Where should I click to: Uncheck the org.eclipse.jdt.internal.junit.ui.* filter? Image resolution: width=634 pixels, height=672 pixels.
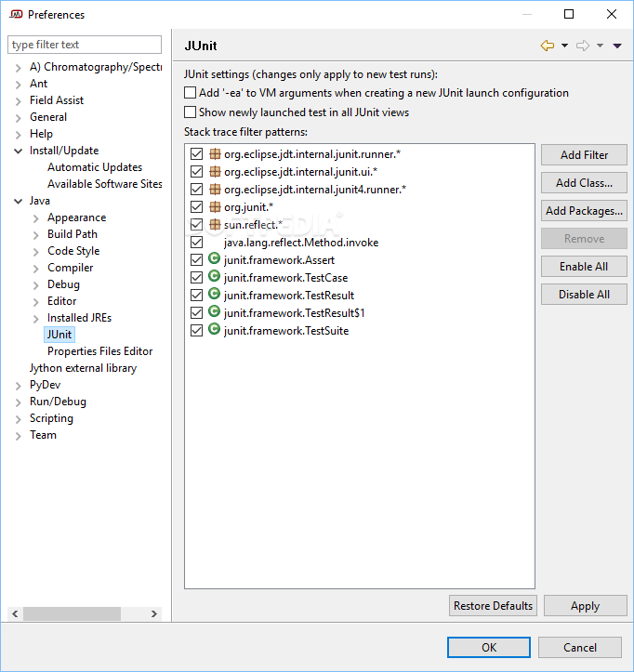pos(196,171)
